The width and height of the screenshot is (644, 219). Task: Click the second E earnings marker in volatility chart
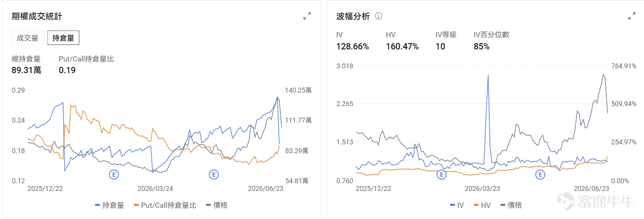540,174
